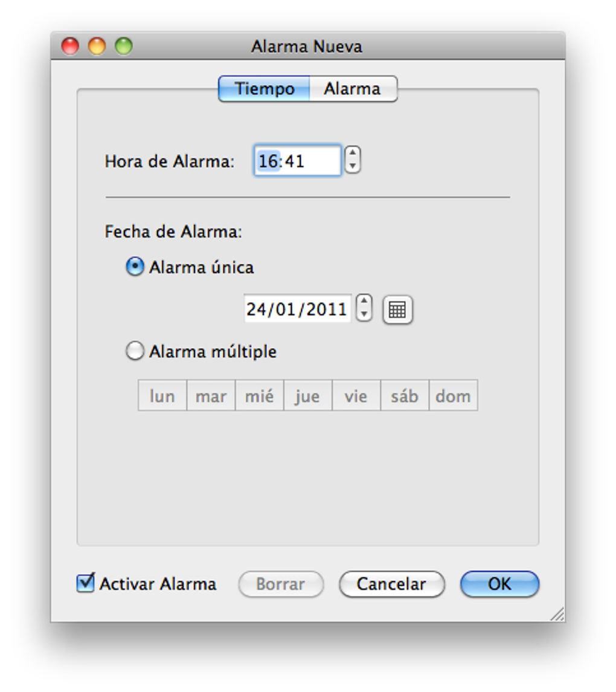
Task: Click the green zoom window button
Action: coord(124,47)
